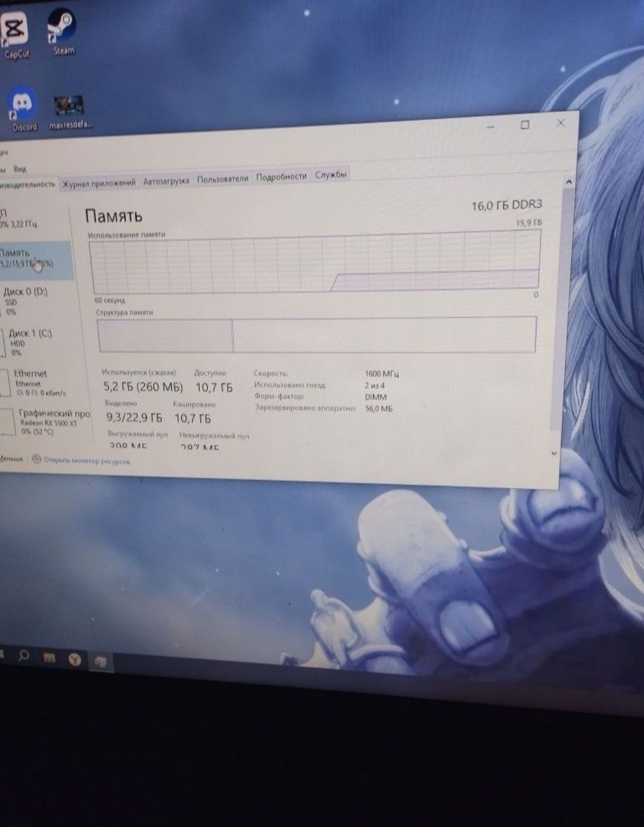The width and height of the screenshot is (644, 827).
Task: Open the Службы tab
Action: [330, 175]
